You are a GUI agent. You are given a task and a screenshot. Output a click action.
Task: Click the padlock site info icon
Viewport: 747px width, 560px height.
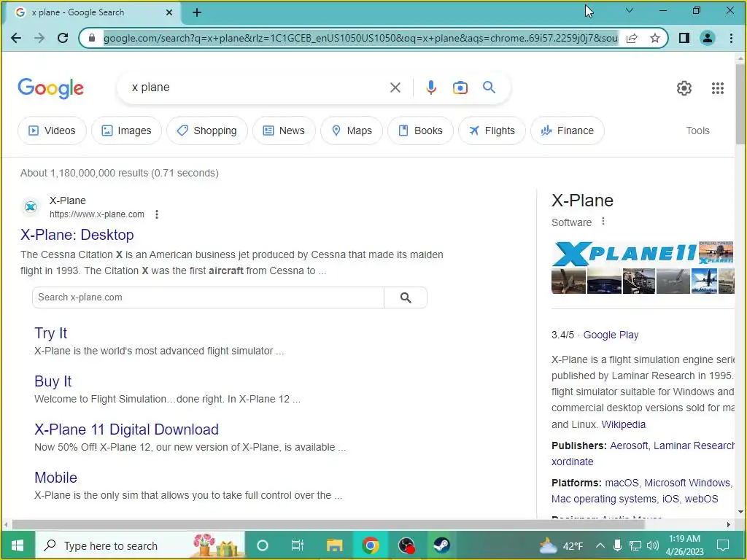point(92,38)
